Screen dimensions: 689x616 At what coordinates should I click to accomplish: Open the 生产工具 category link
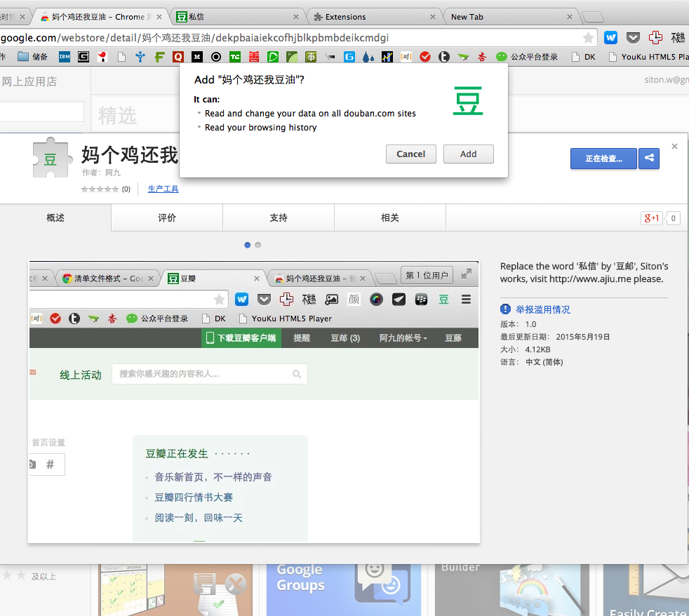(x=163, y=189)
